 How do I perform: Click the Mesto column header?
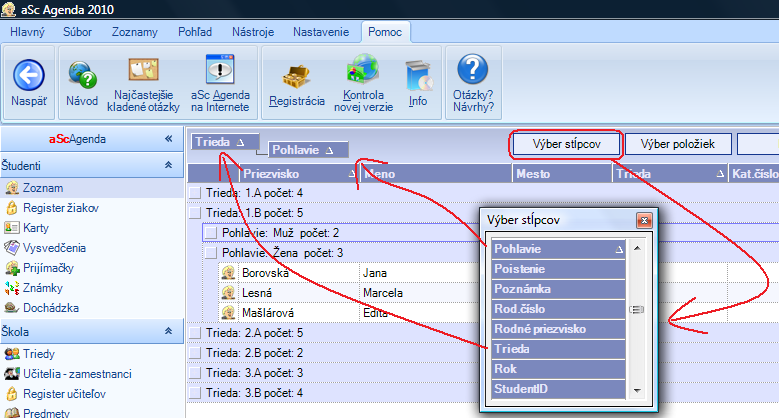point(562,173)
